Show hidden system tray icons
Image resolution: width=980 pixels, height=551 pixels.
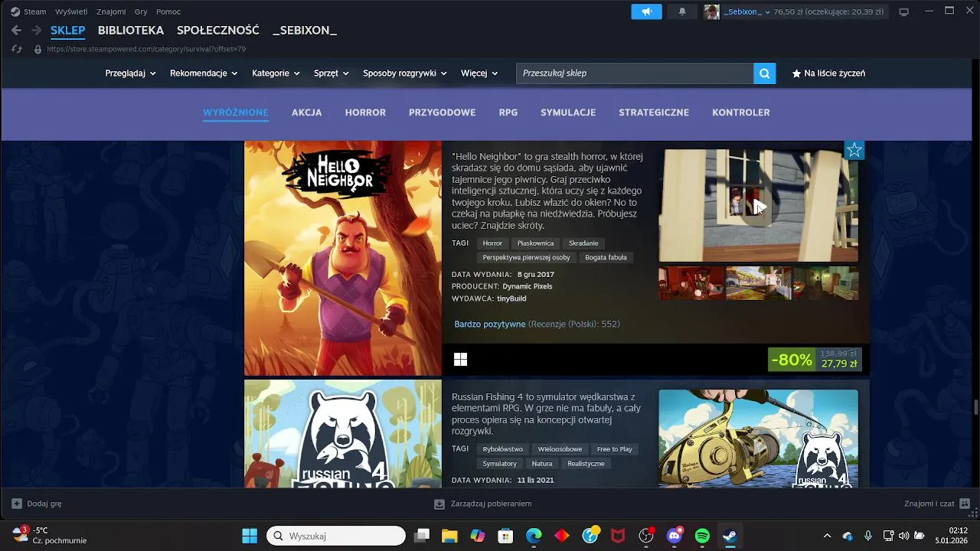[827, 536]
